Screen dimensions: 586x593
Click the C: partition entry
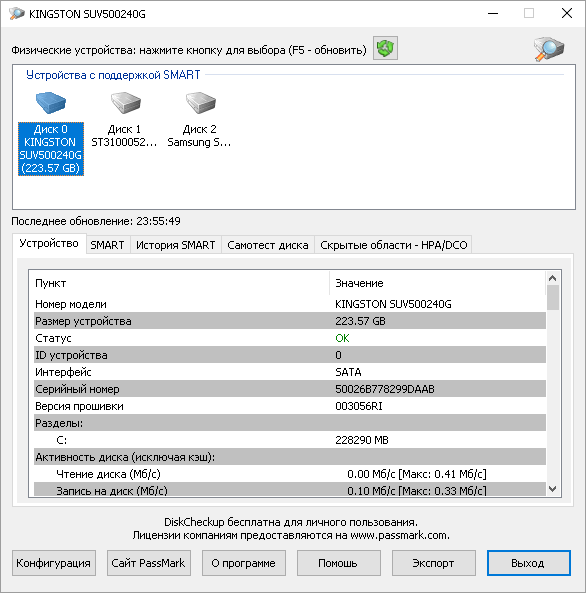(62, 440)
